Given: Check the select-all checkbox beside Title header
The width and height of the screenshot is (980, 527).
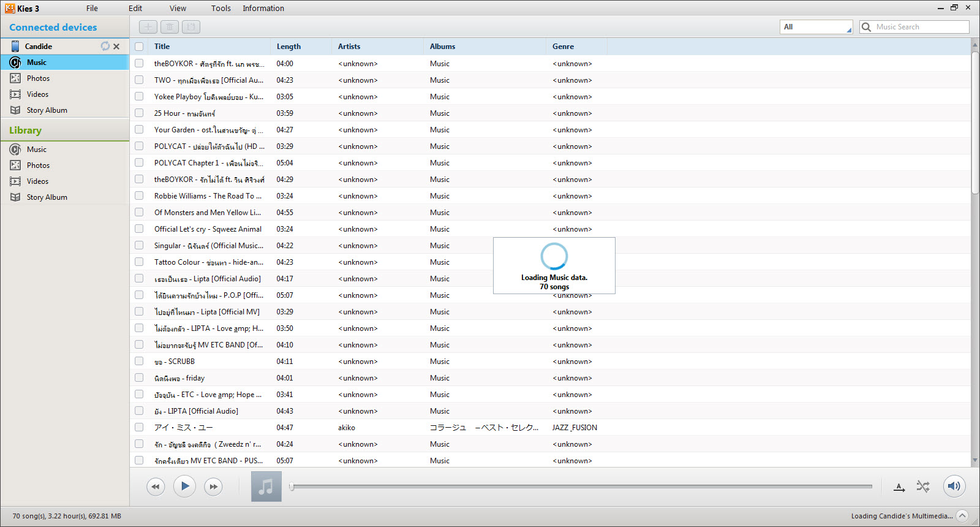Looking at the screenshot, I should coord(139,47).
